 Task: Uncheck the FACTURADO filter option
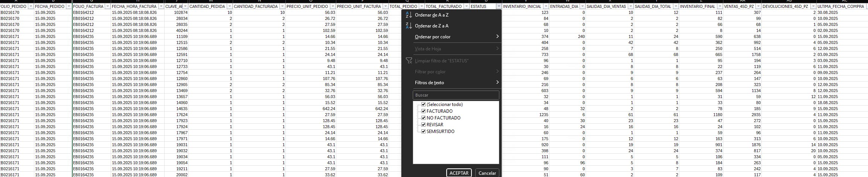[x=424, y=111]
